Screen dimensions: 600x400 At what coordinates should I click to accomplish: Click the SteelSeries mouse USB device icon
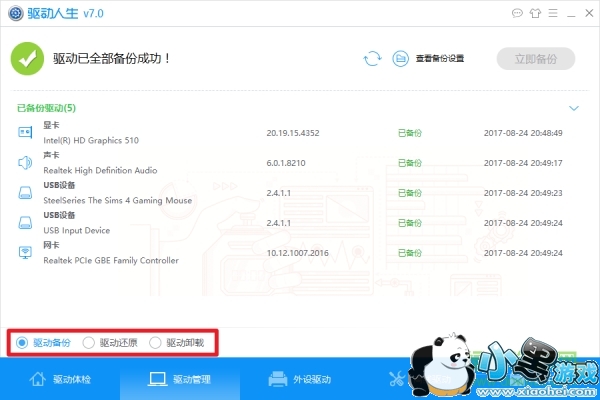[x=25, y=193]
